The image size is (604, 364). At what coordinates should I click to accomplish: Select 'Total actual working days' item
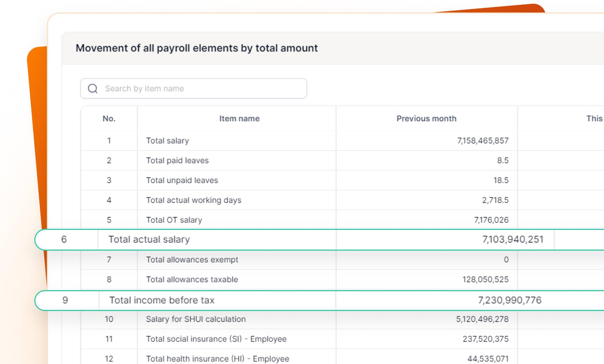tap(194, 200)
